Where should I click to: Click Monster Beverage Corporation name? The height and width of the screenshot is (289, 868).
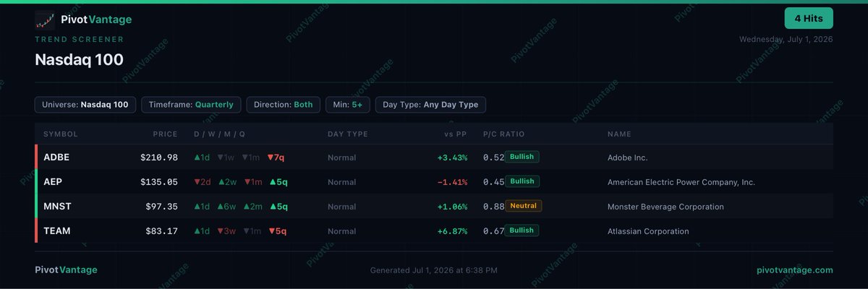point(665,207)
